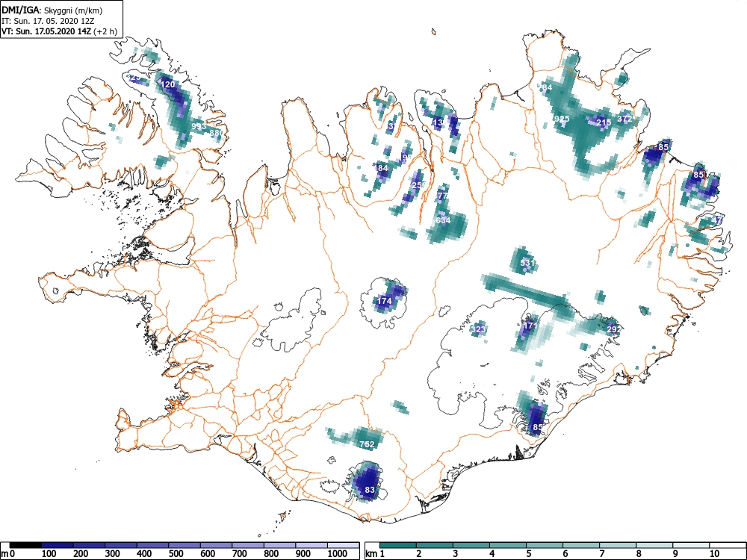Click the 600–700 m lavender legend swatch
This screenshot has width=747, height=560.
tap(217, 545)
